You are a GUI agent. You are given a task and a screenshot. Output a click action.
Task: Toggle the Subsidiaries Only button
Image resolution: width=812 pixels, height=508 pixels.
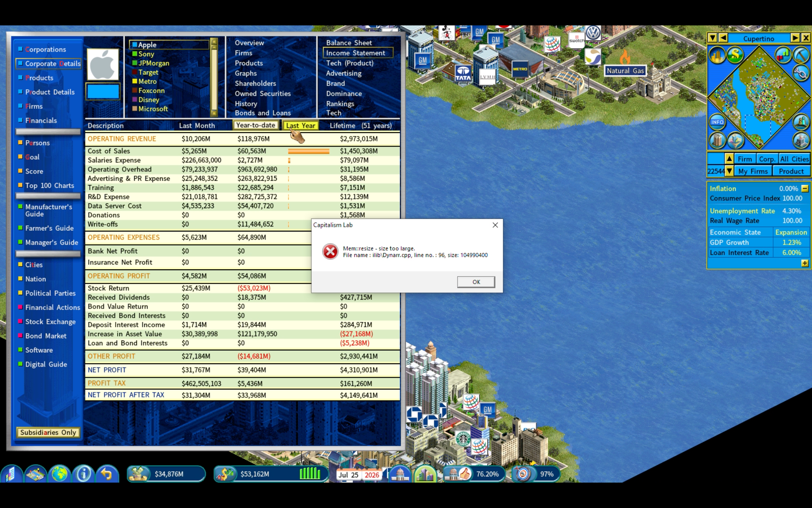[x=48, y=432]
